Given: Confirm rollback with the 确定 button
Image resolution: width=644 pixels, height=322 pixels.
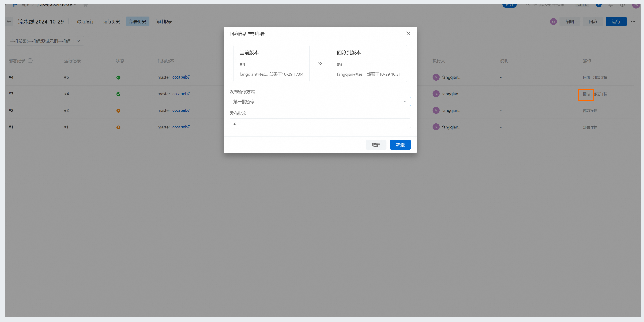Looking at the screenshot, I should pos(400,145).
